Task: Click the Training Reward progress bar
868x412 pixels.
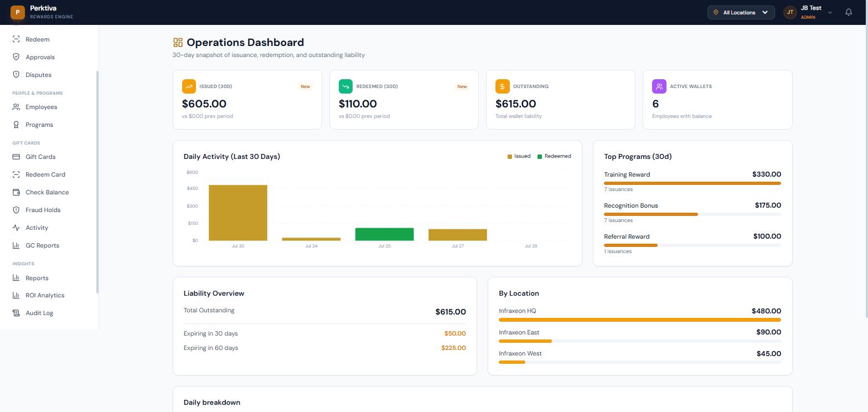Action: point(693,183)
